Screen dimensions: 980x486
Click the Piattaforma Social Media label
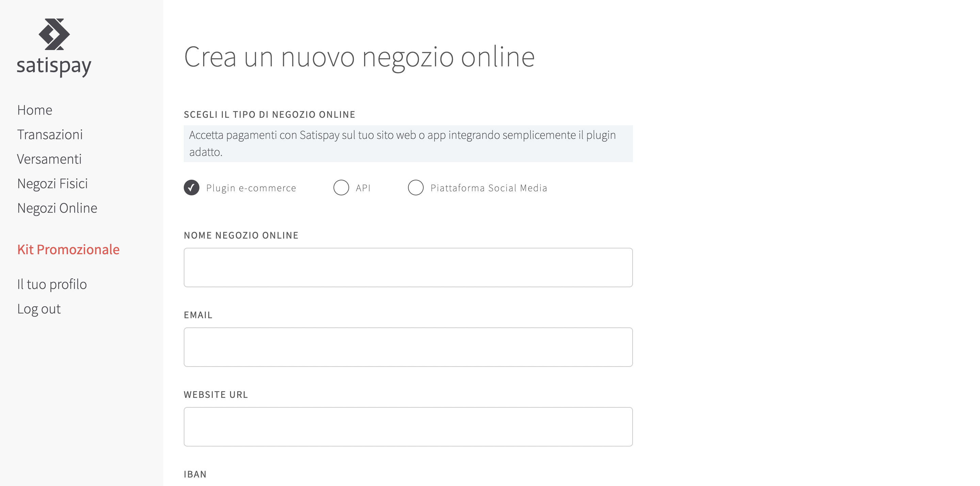point(489,188)
